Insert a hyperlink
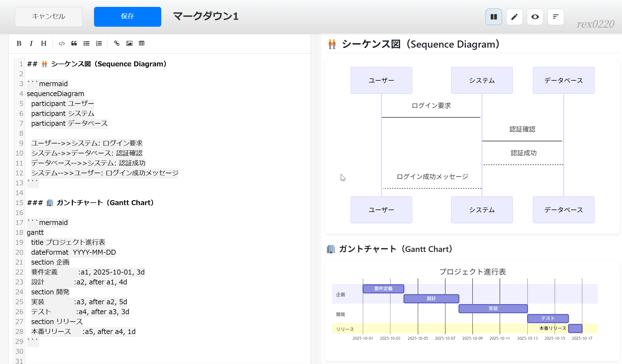622x364 pixels. click(x=117, y=44)
